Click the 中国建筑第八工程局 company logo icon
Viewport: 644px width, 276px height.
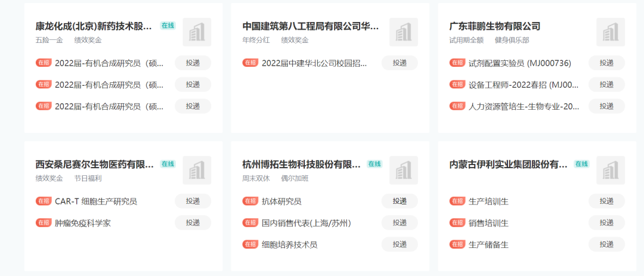pos(404,32)
